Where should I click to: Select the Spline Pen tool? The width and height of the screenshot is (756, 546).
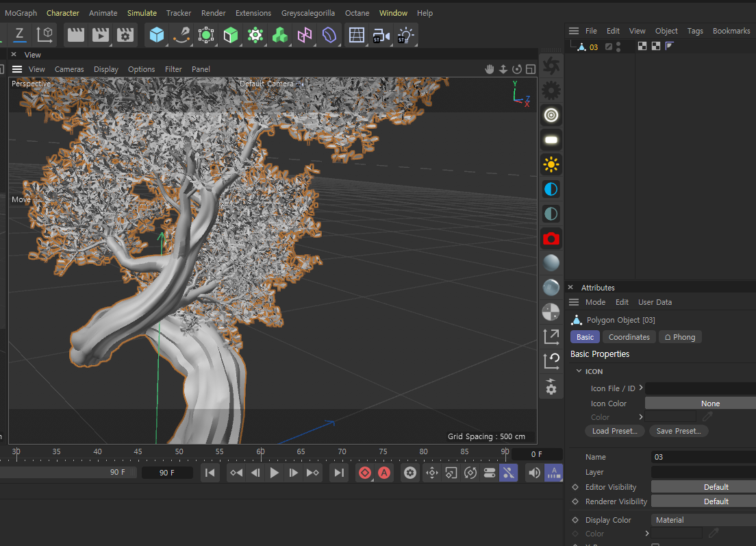181,35
